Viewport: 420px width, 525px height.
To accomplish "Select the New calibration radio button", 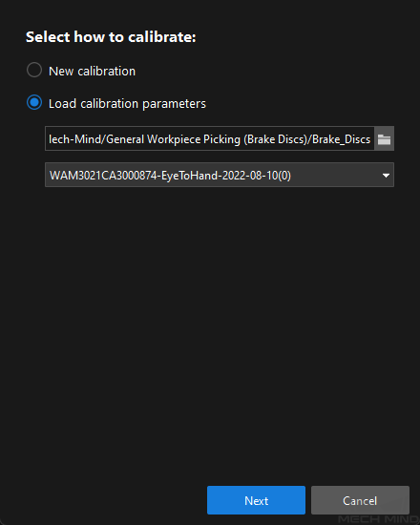I will (34, 71).
